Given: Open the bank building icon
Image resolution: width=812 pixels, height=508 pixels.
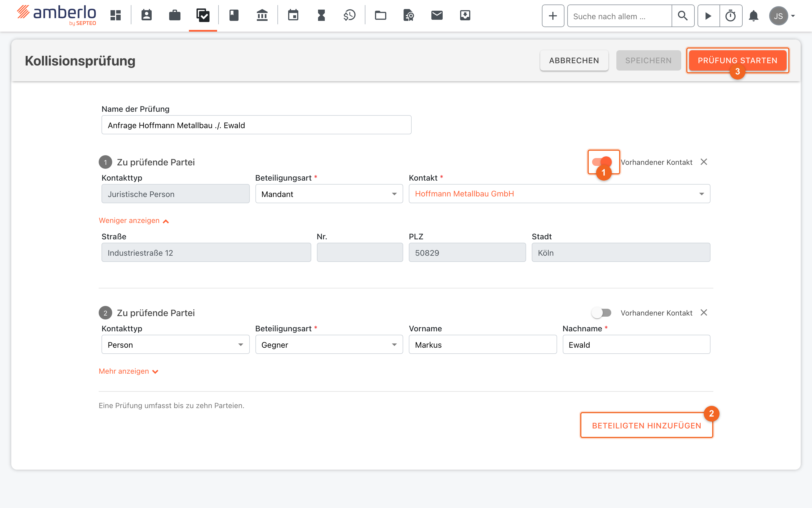Looking at the screenshot, I should [x=262, y=16].
